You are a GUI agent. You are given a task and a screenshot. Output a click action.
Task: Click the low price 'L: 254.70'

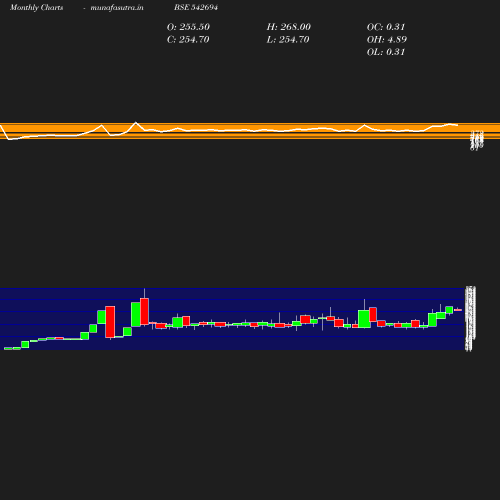(x=288, y=39)
